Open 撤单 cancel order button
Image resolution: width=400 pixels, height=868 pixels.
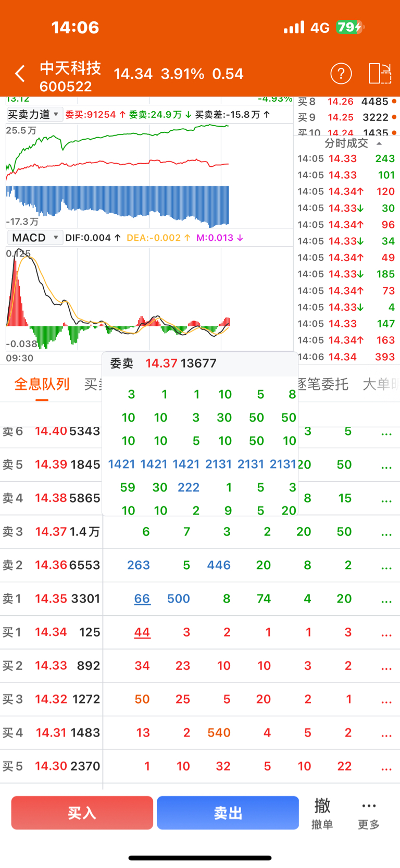pyautogui.click(x=322, y=813)
